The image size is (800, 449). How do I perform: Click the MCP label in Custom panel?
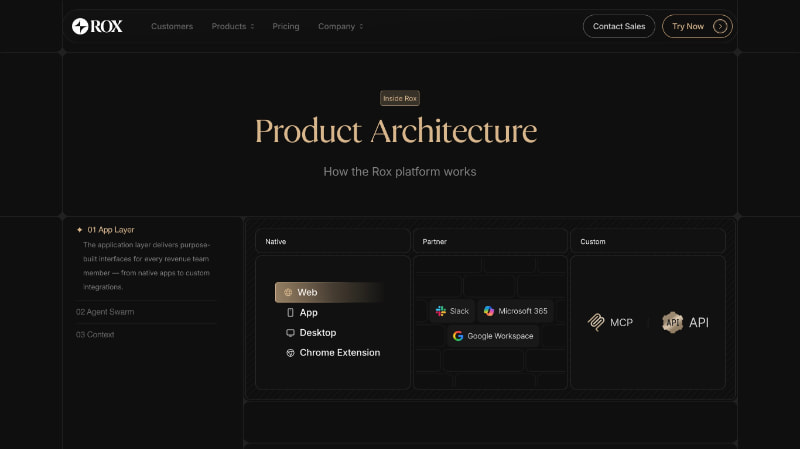621,322
